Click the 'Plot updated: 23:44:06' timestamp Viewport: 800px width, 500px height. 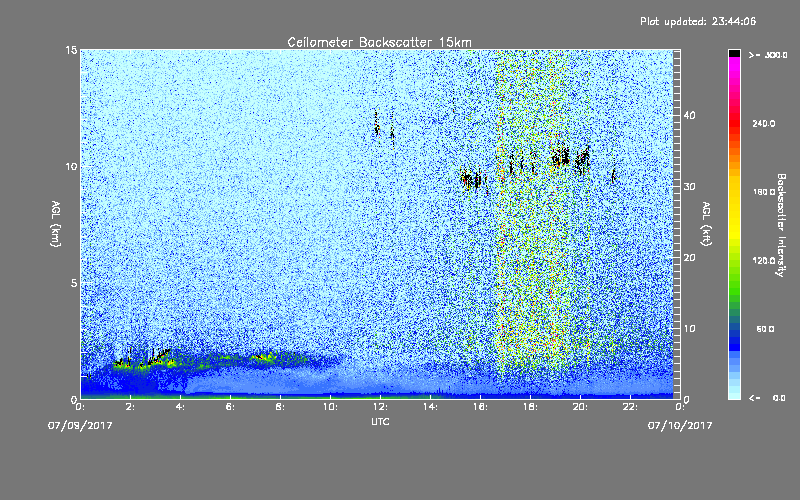tap(698, 21)
